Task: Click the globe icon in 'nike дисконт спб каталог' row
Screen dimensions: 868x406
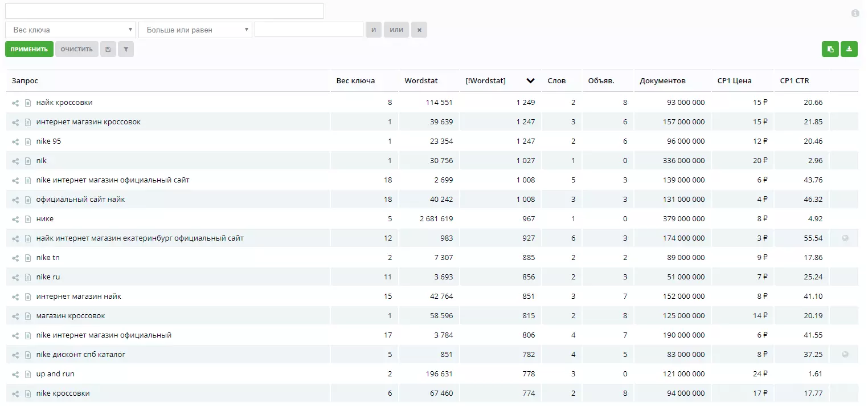Action: [845, 355]
